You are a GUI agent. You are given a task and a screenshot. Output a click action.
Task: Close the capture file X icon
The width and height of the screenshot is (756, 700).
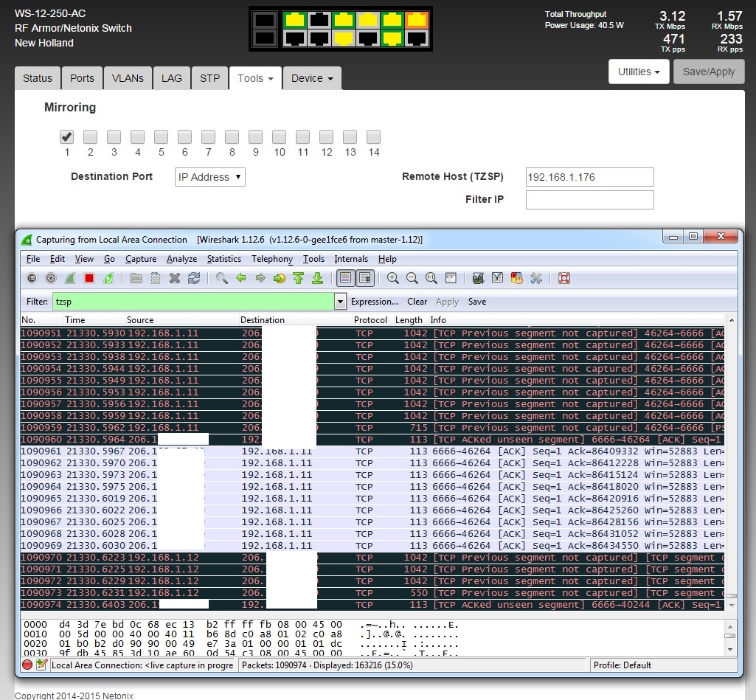coord(175,278)
